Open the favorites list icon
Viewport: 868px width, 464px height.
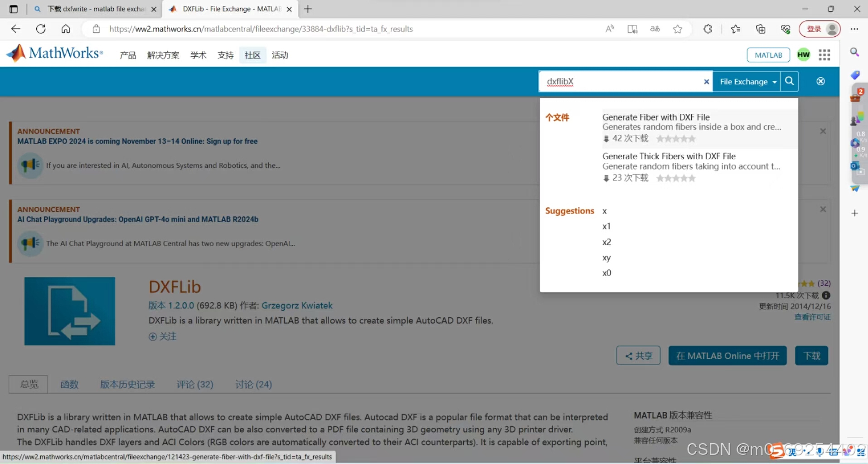coord(736,29)
